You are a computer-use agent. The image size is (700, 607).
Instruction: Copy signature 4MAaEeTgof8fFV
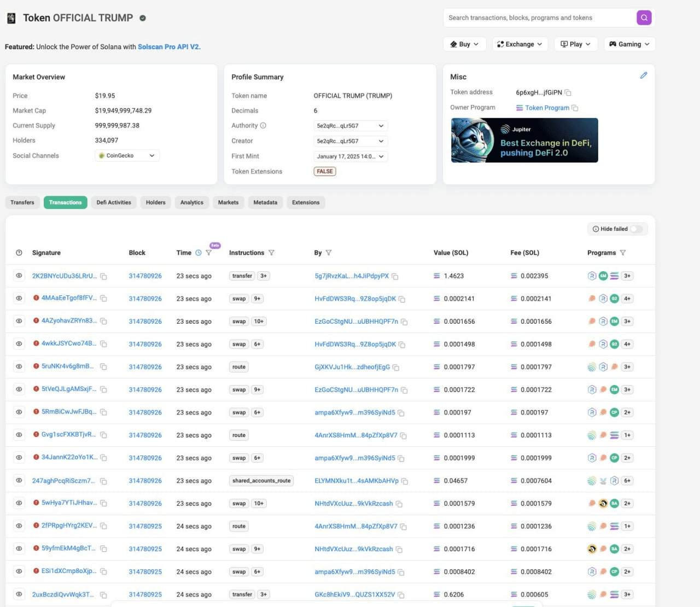click(103, 299)
